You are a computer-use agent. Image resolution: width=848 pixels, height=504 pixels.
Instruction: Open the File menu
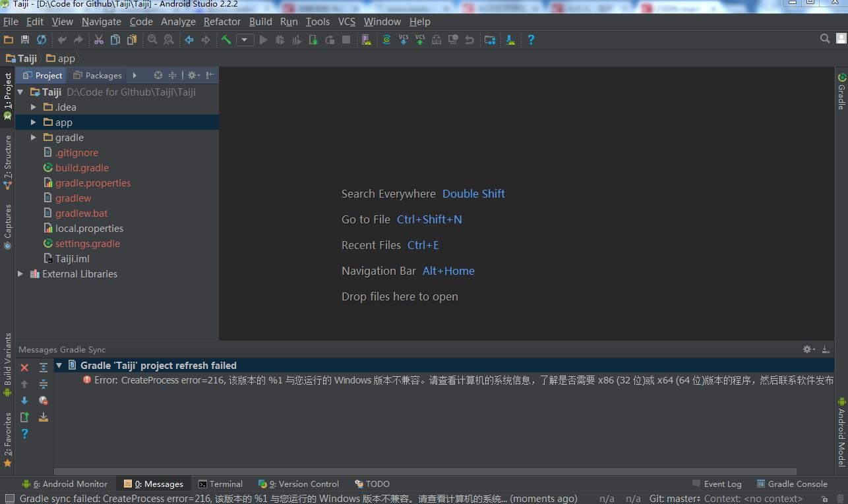click(11, 22)
